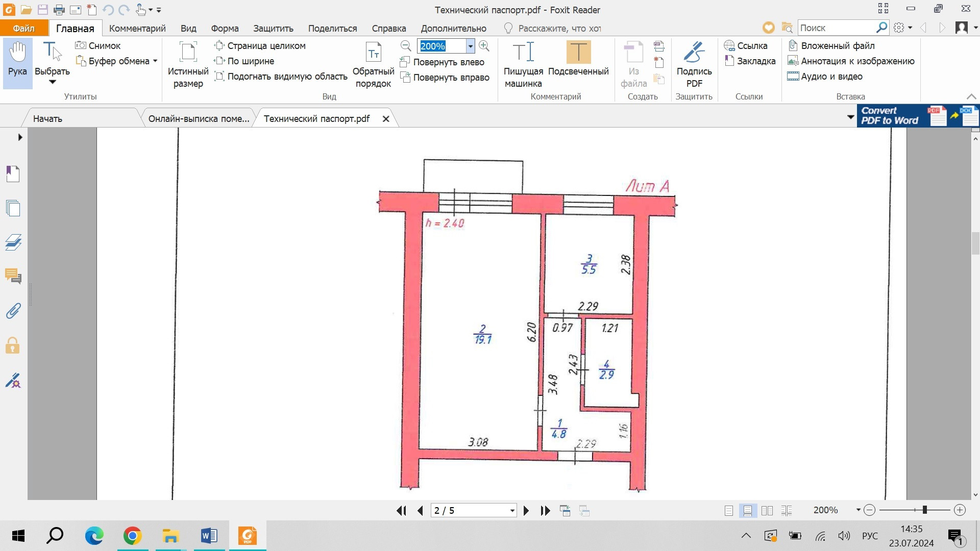Open the Comments panel in the sidebar

point(13,277)
